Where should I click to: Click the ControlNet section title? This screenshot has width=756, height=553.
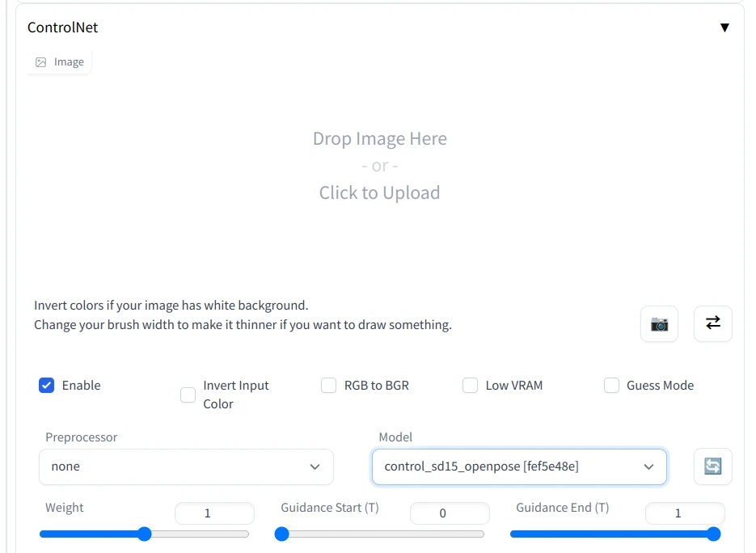[x=63, y=27]
